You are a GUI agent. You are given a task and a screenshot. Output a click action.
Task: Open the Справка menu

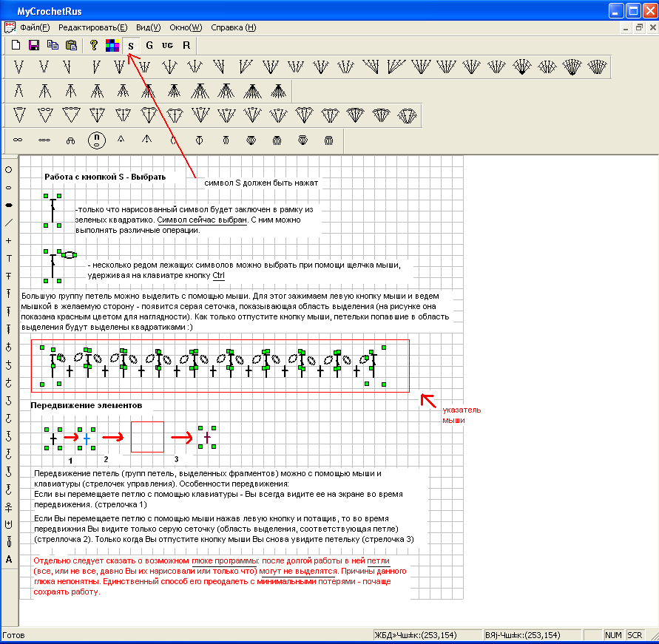click(x=233, y=27)
